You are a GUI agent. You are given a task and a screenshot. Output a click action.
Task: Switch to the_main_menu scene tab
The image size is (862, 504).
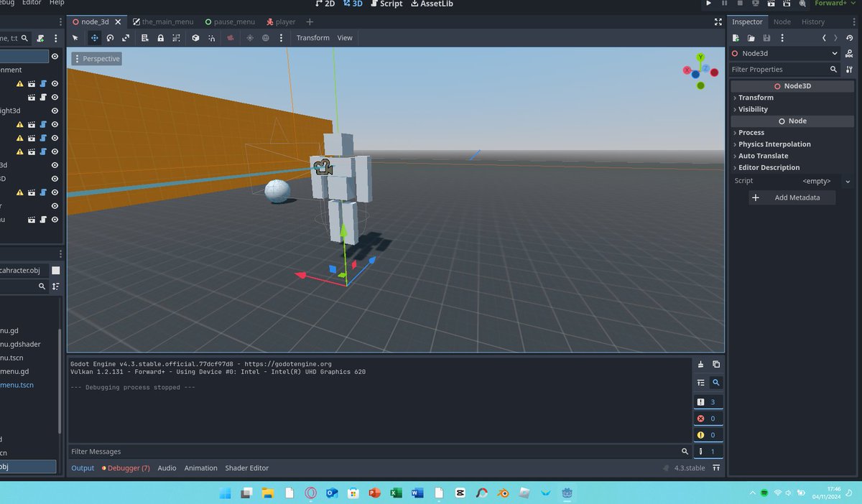point(163,22)
